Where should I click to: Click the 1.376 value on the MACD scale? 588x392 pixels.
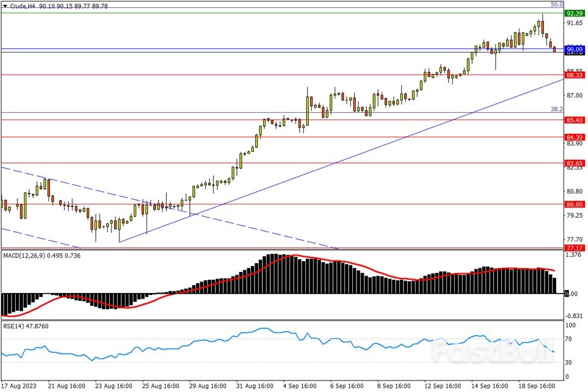pos(573,256)
